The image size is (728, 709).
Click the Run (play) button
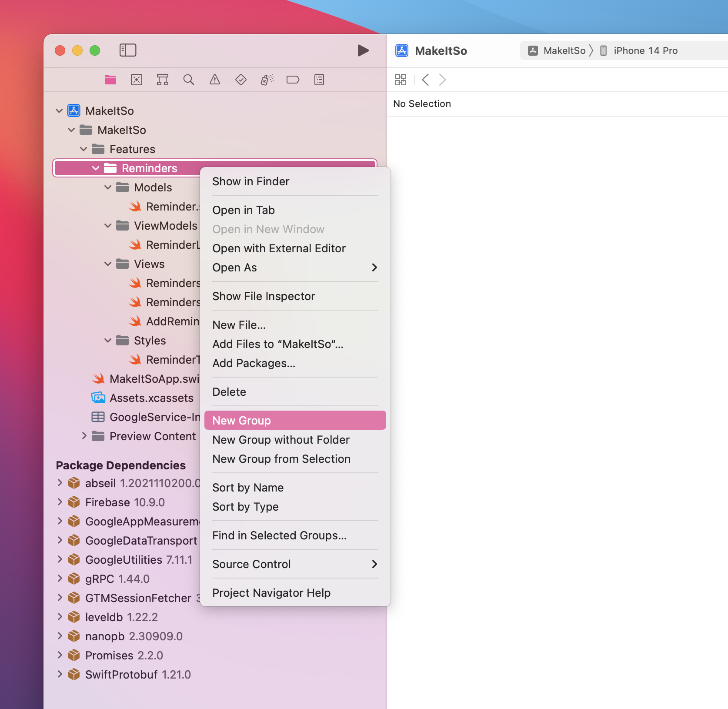(363, 50)
